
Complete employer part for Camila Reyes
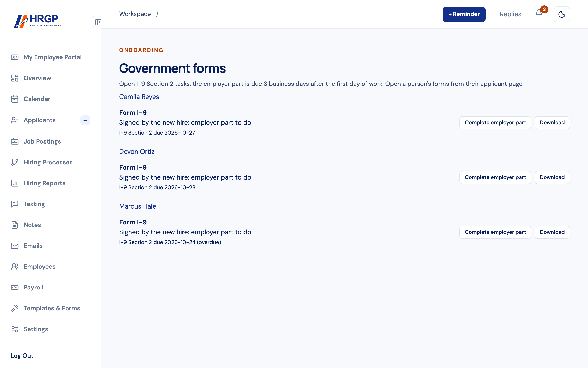coord(495,123)
